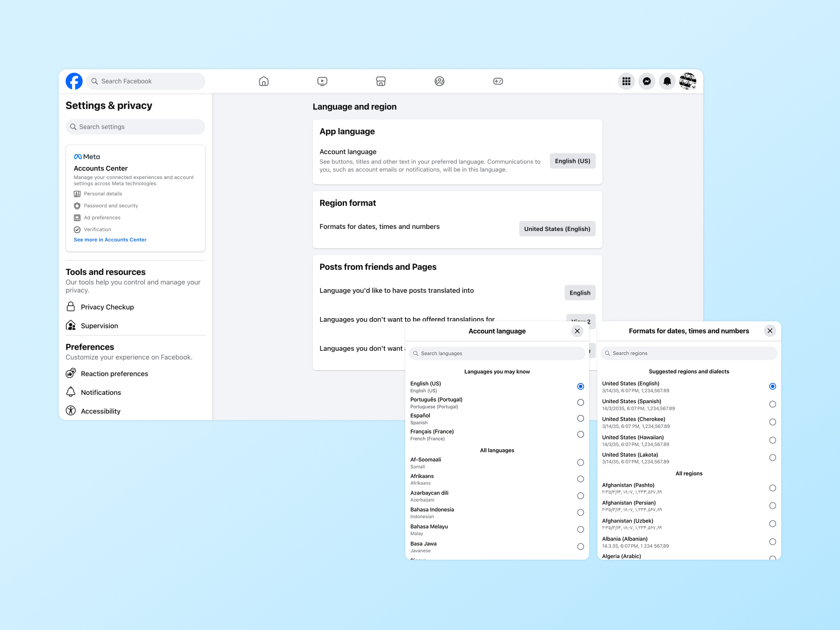Image resolution: width=840 pixels, height=630 pixels.
Task: Click the Search settings field
Action: (135, 127)
